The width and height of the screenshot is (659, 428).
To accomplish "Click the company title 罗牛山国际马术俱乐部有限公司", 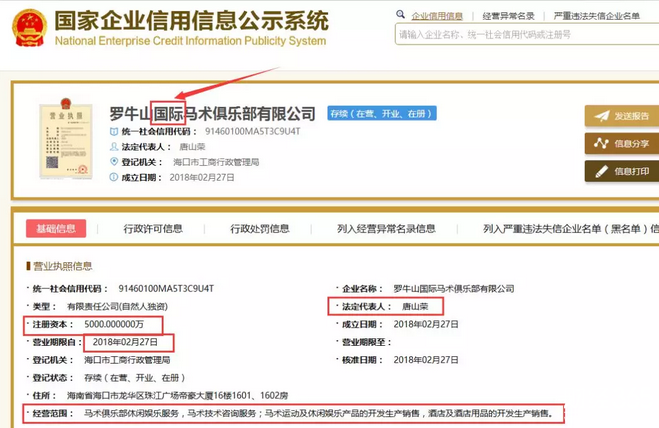I will 213,114.
